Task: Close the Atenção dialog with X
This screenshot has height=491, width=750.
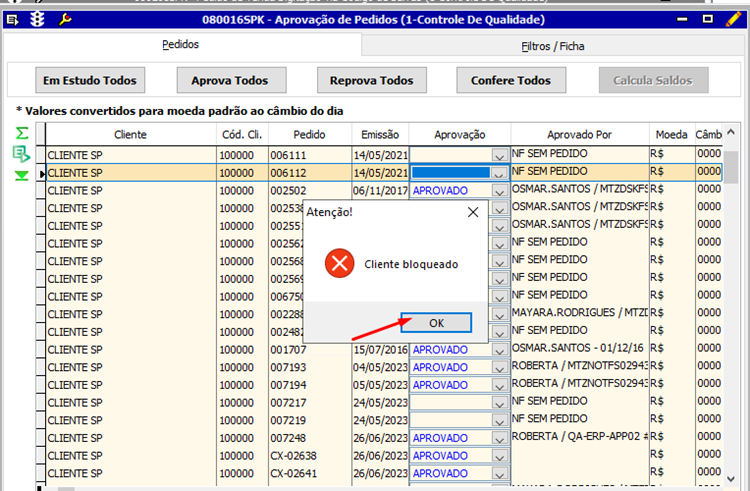Action: [473, 212]
